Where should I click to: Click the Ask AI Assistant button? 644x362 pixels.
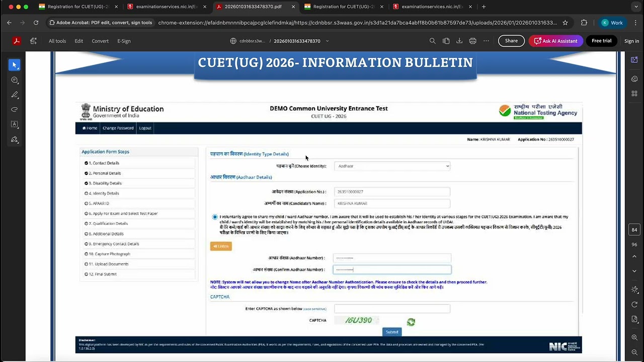tap(555, 41)
